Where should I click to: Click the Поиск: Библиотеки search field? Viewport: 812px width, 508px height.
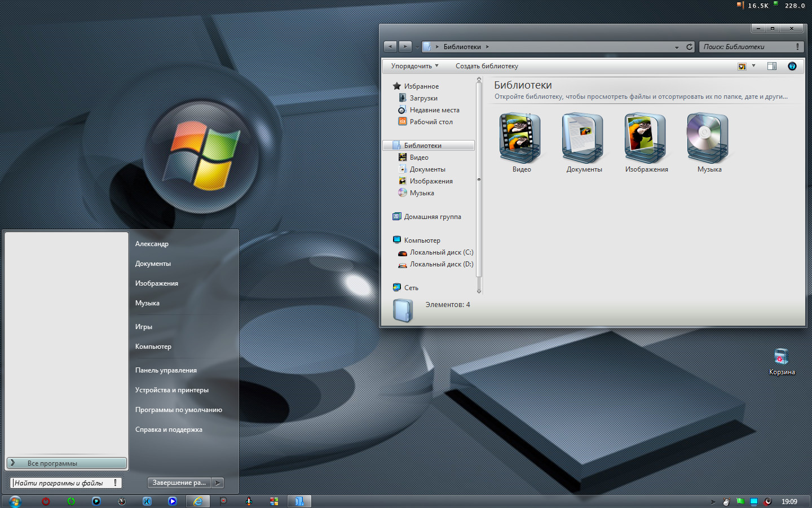click(751, 47)
